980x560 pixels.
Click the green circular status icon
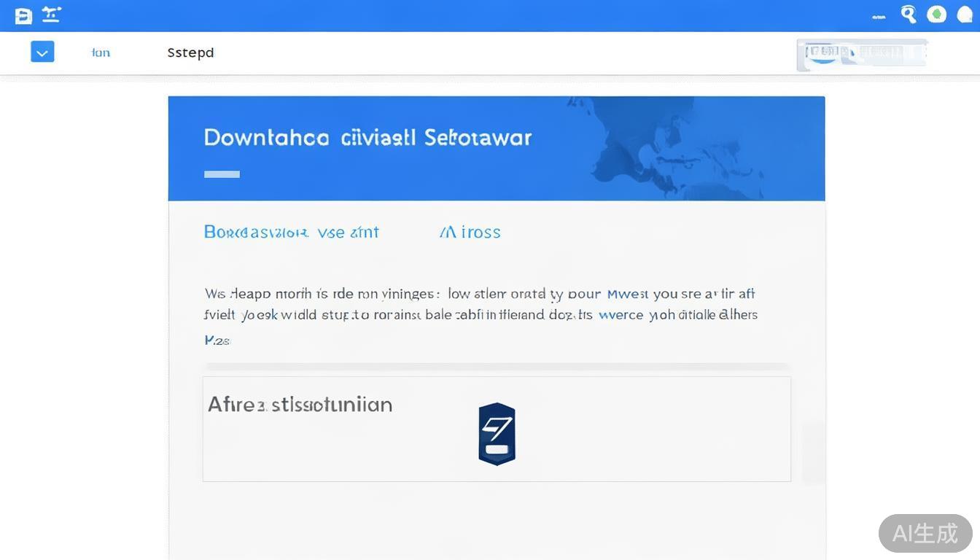click(936, 15)
